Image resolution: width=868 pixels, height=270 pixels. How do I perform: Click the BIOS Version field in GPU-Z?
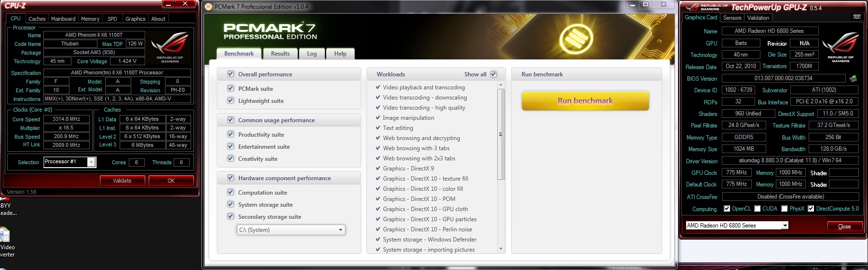pos(784,78)
